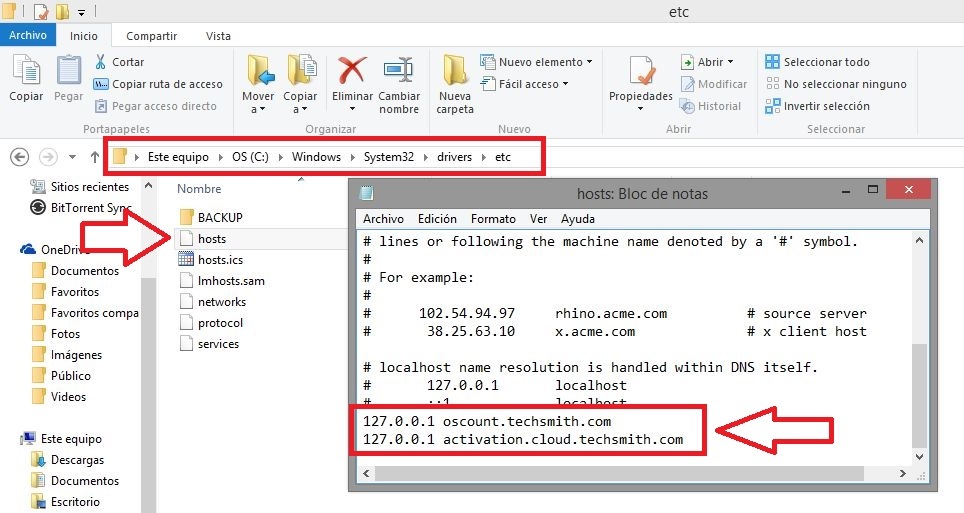Open Imágenes folder in sidebar
Viewport: 964px width, 513px height.
point(67,354)
